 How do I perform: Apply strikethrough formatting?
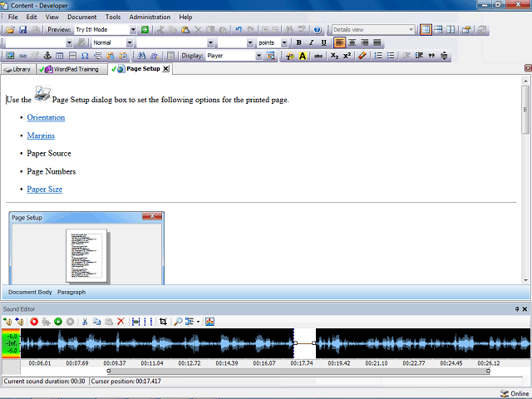coord(318,56)
